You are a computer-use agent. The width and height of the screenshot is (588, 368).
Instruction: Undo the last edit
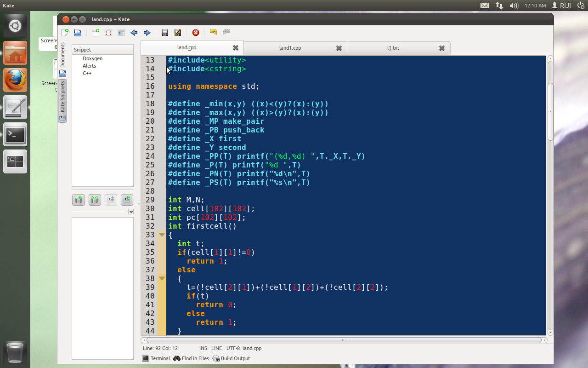click(213, 32)
